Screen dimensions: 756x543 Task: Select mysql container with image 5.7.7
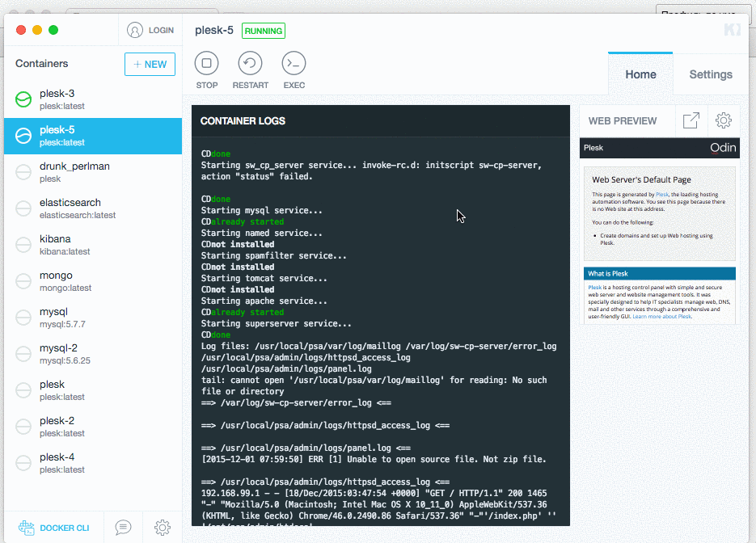click(53, 312)
